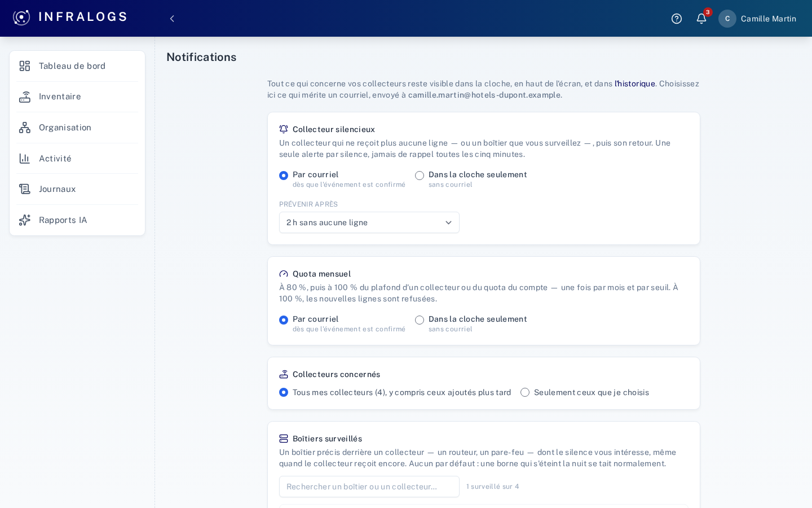Select Par courriel for Quota mensuel
Image resolution: width=812 pixels, height=508 pixels.
tap(284, 320)
